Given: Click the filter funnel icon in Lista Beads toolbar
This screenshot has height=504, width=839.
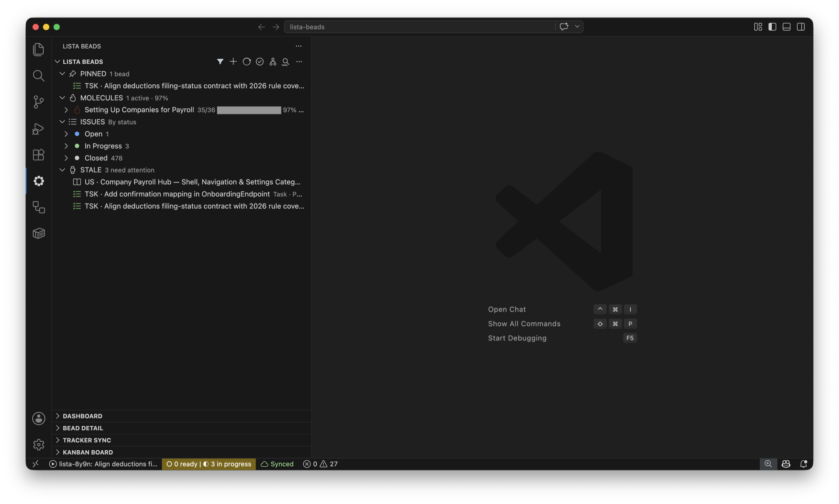Looking at the screenshot, I should point(220,62).
